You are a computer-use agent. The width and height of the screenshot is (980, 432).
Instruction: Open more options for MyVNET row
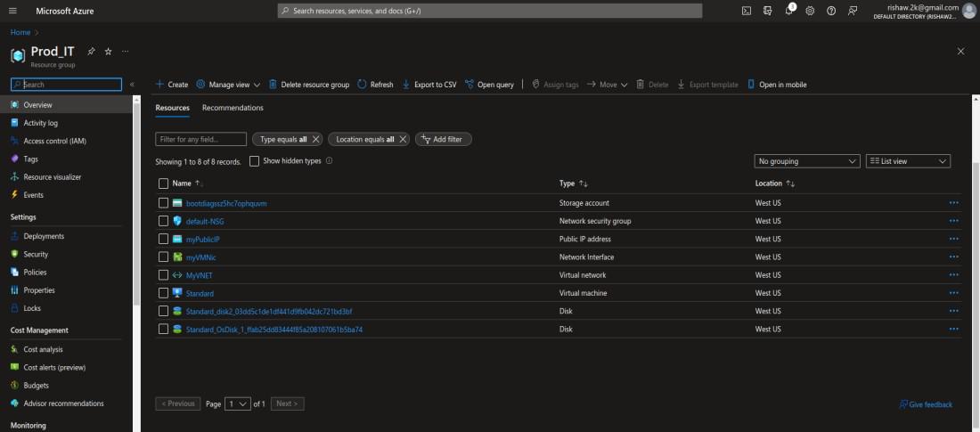click(x=954, y=275)
